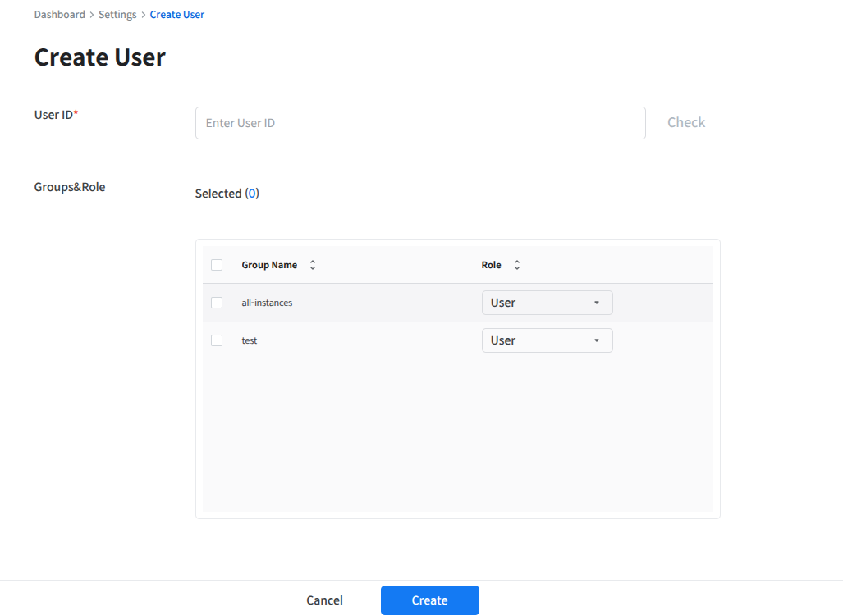843x616 pixels.
Task: Click the Group Name column header label
Action: pos(269,265)
